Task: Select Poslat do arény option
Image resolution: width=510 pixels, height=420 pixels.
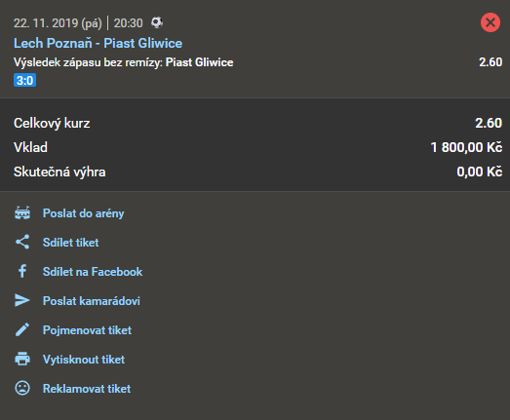Action: pyautogui.click(x=83, y=213)
